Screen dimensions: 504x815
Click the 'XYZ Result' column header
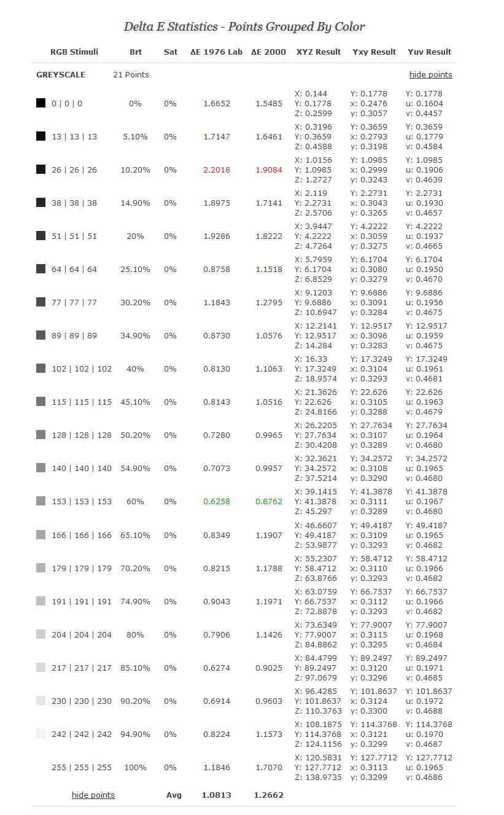[x=319, y=52]
